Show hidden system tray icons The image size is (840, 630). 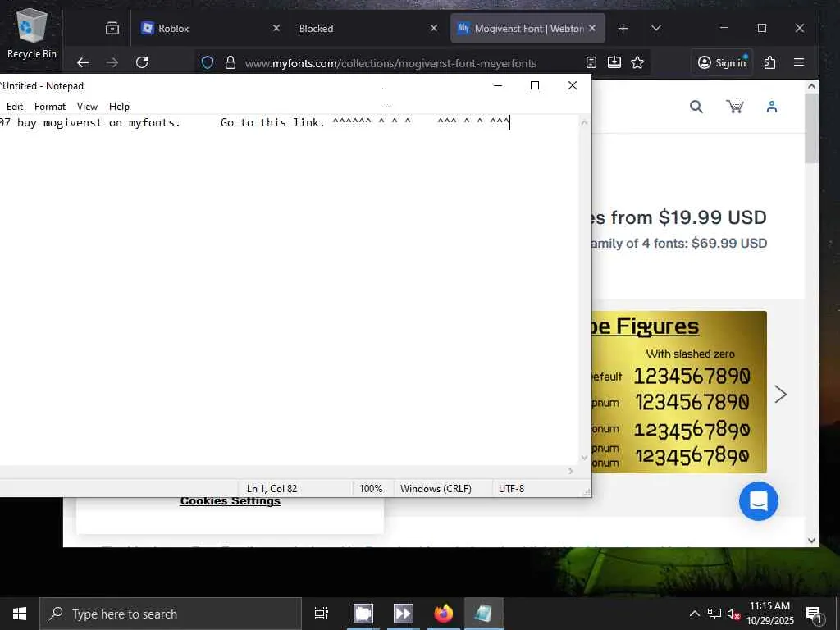(694, 614)
